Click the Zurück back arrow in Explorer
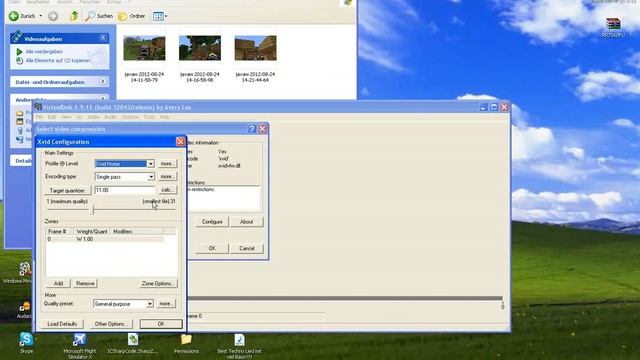Image resolution: width=640 pixels, height=360 pixels. [14, 16]
